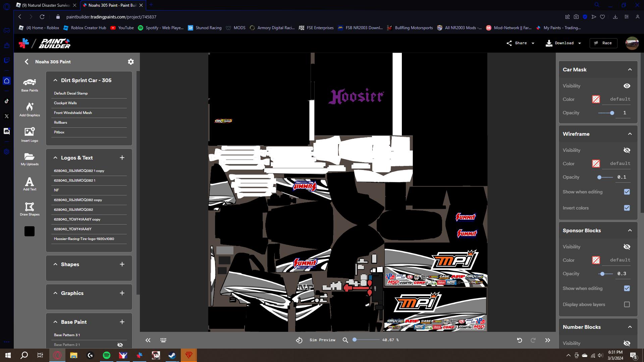The height and width of the screenshot is (362, 644).
Task: Click the undo icon in the bottom toolbar
Action: click(x=520, y=340)
